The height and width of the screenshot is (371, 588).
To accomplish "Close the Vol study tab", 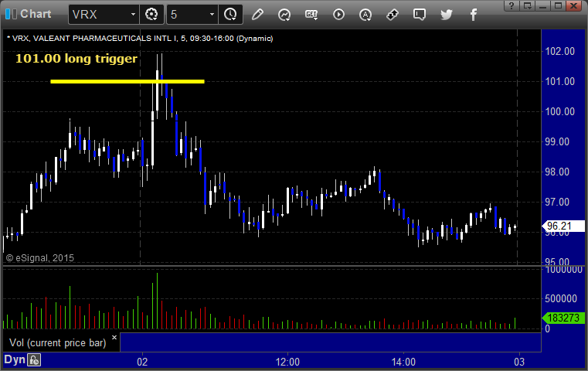I will click(x=114, y=337).
